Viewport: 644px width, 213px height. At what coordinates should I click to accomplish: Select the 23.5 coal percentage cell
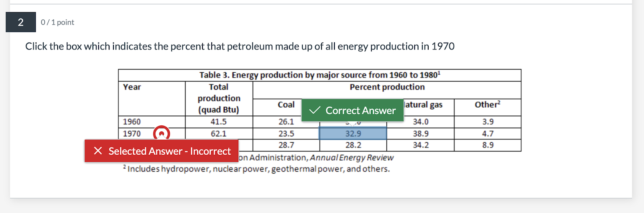coord(286,134)
